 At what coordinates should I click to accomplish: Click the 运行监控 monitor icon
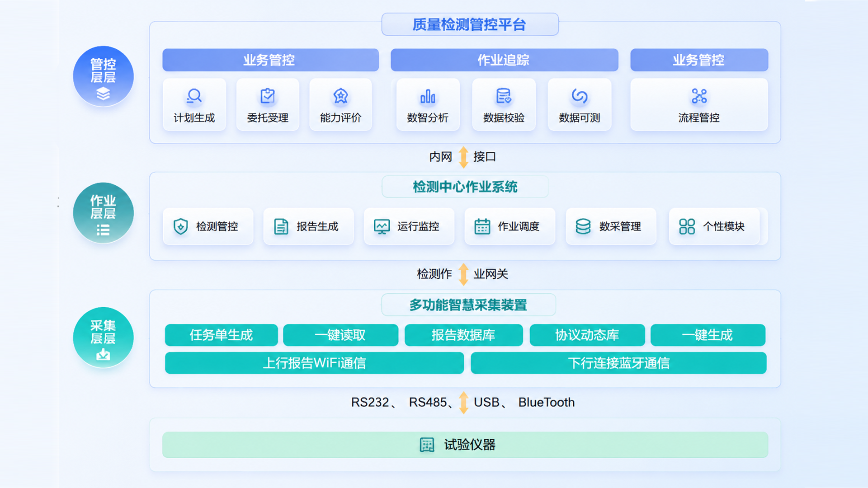(382, 226)
